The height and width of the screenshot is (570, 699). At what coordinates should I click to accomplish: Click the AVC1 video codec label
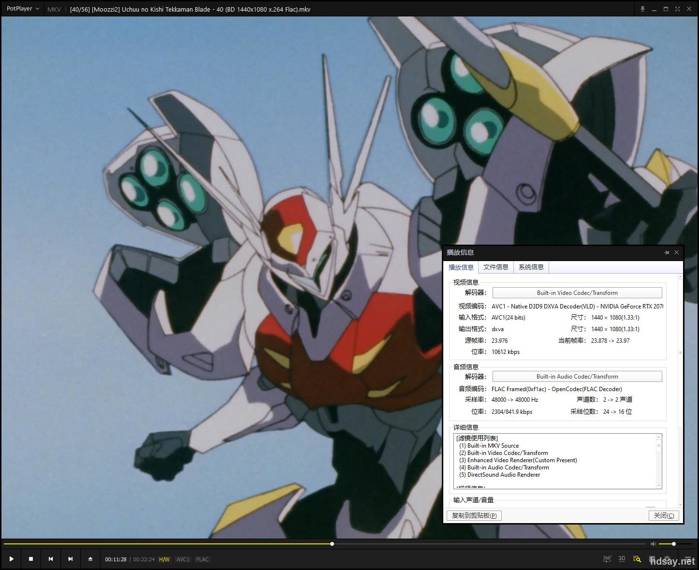point(183,559)
